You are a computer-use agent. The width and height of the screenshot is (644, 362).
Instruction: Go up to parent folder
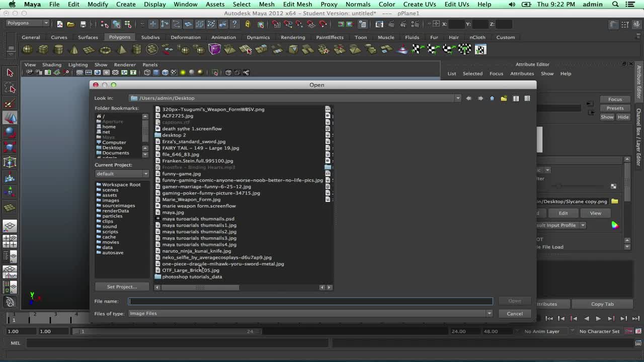492,98
